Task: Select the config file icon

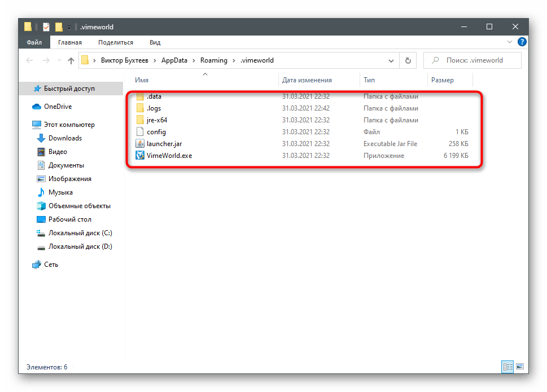Action: click(140, 132)
